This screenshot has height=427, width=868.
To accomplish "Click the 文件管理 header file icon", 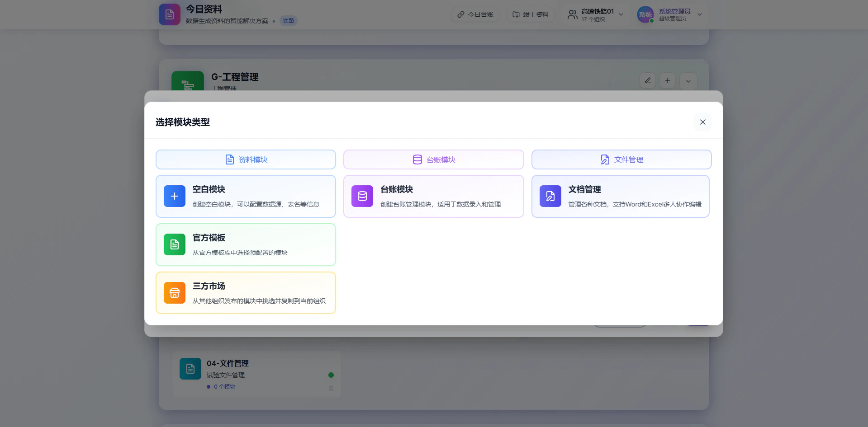I will tap(605, 160).
